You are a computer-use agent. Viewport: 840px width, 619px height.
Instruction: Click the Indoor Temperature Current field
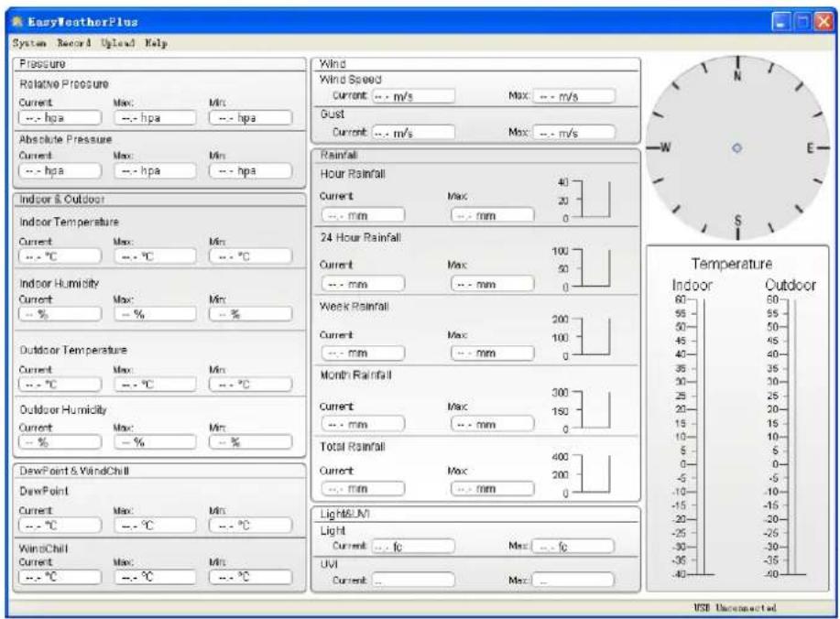tap(60, 256)
